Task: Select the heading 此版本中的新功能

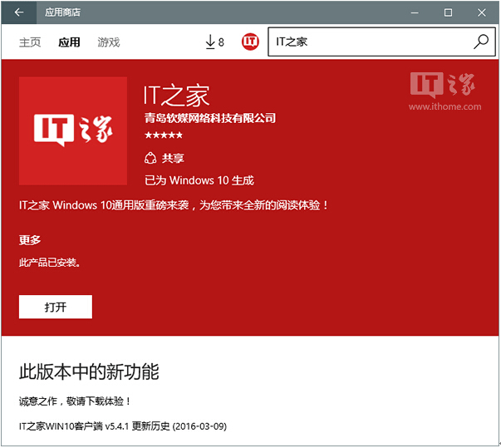Action: [x=89, y=372]
